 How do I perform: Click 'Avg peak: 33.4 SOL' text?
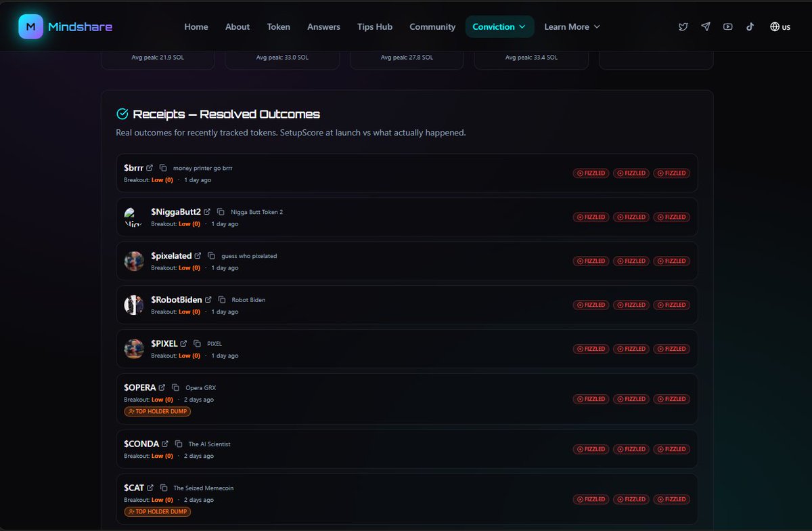pyautogui.click(x=531, y=58)
